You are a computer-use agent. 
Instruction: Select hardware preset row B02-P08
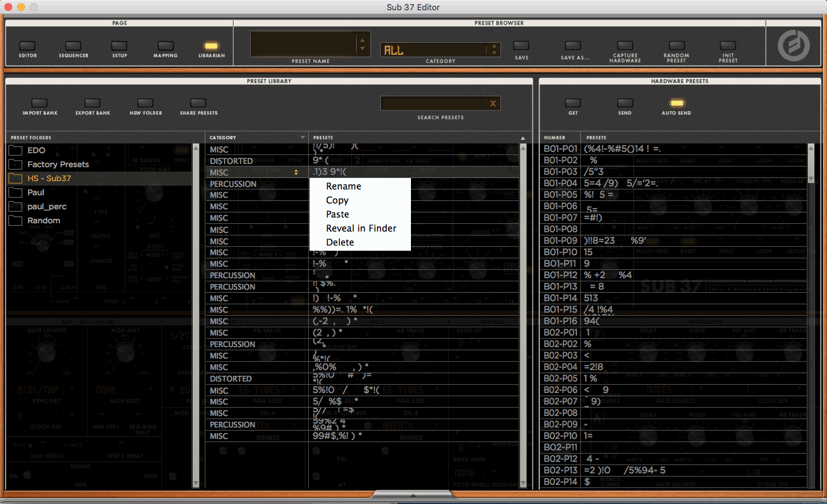673,413
